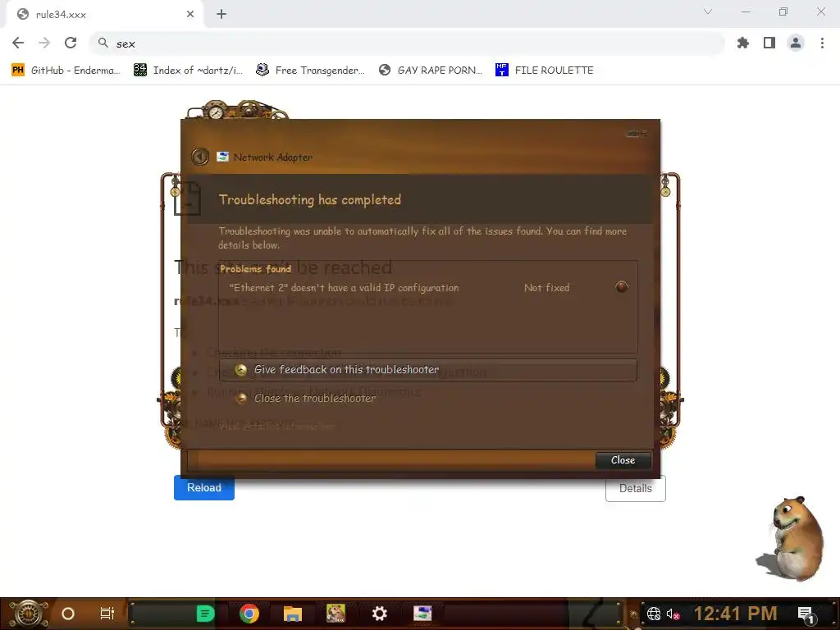Viewport: 840px width, 630px height.
Task: Minimize the Chrome window
Action: click(x=746, y=11)
